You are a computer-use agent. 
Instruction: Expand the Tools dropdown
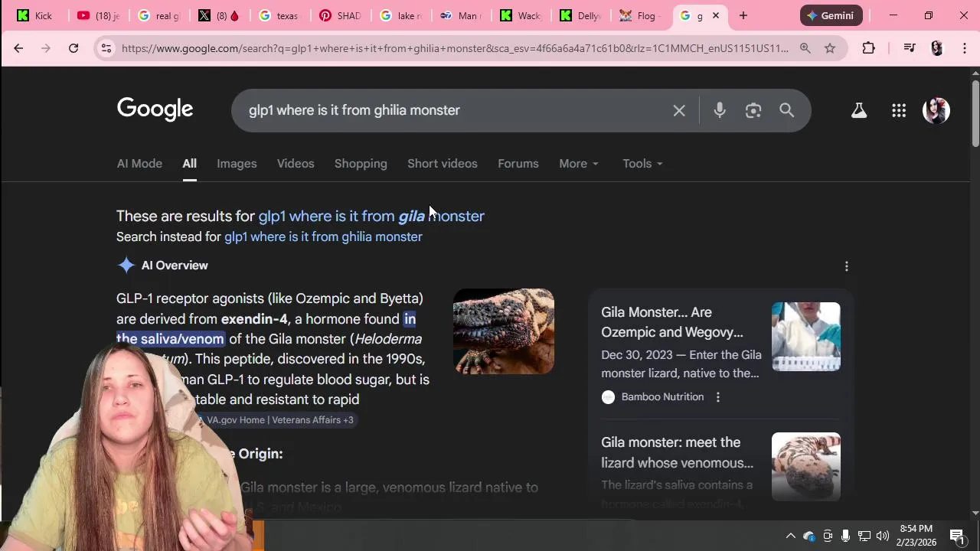(x=642, y=164)
